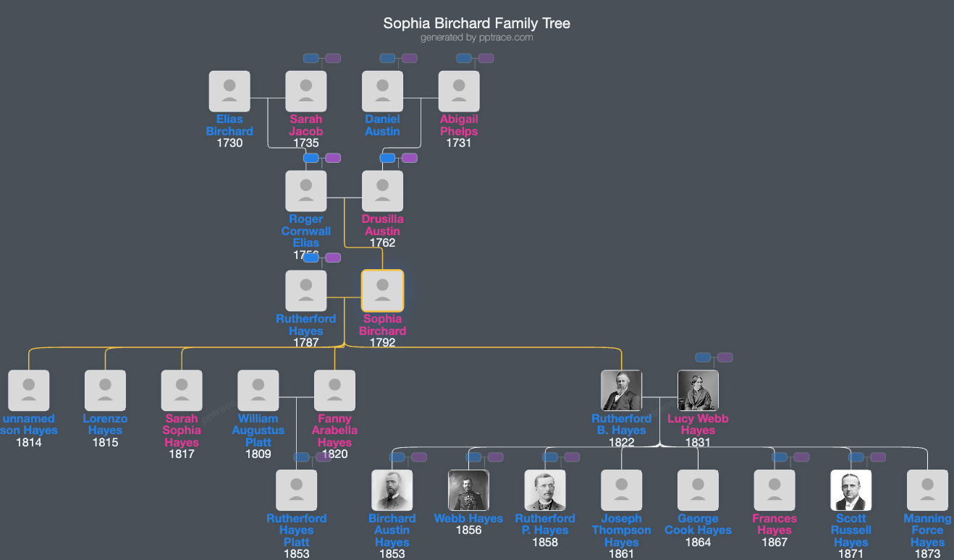
Task: Click the 'generated by pptrace.com' link
Action: pos(477,38)
